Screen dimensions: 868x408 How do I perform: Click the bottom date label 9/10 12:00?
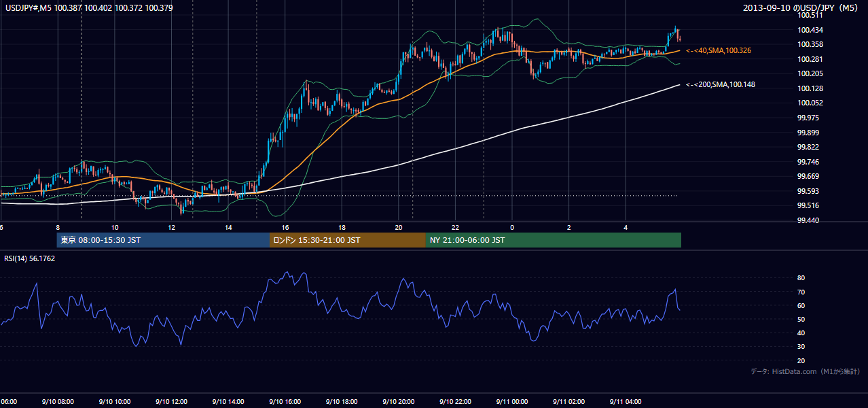pyautogui.click(x=171, y=402)
